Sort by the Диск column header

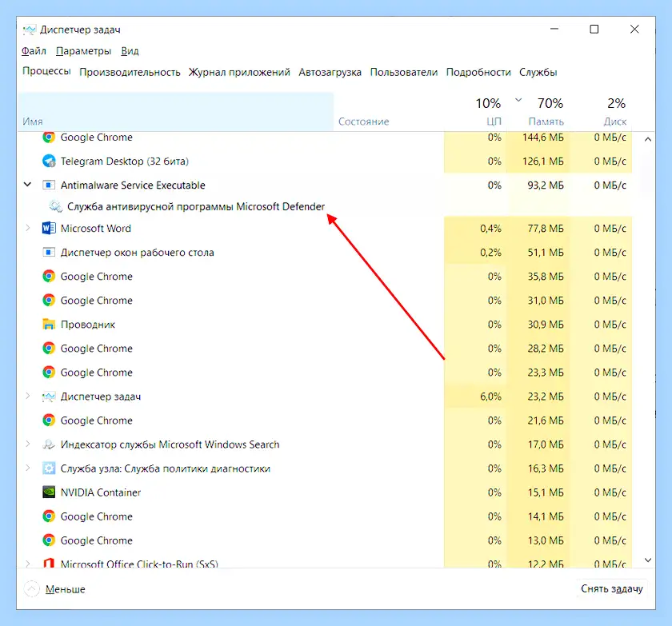click(601, 112)
